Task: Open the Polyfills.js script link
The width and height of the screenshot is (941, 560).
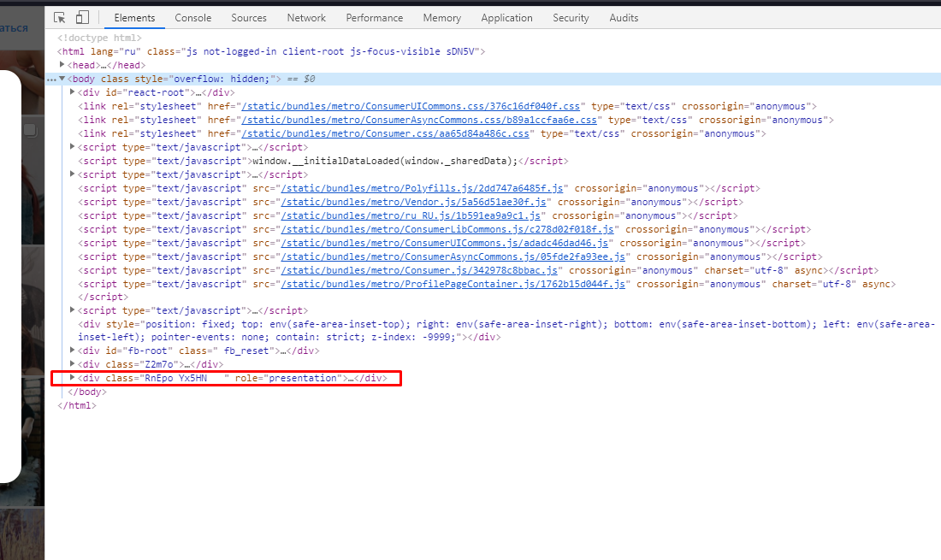Action: [x=422, y=188]
